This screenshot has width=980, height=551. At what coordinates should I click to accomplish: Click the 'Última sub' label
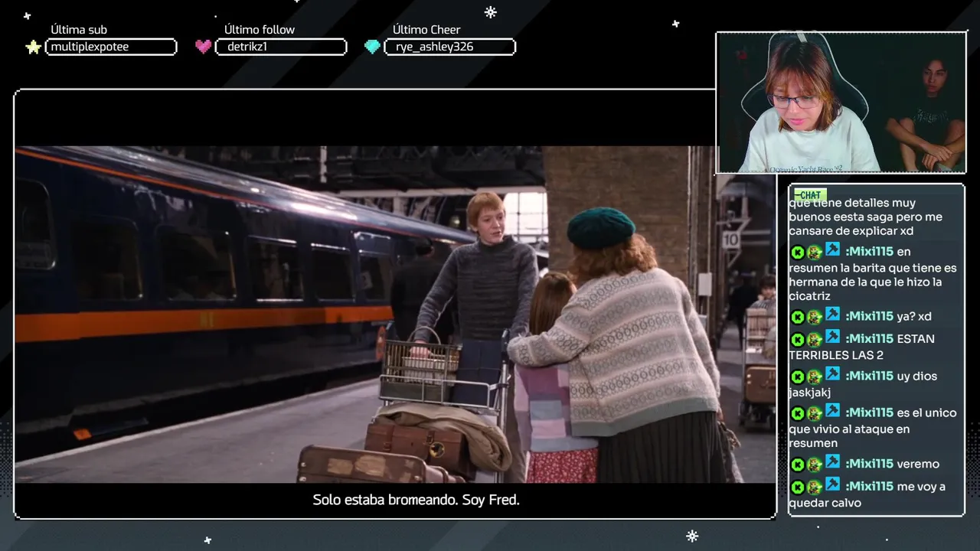point(79,30)
